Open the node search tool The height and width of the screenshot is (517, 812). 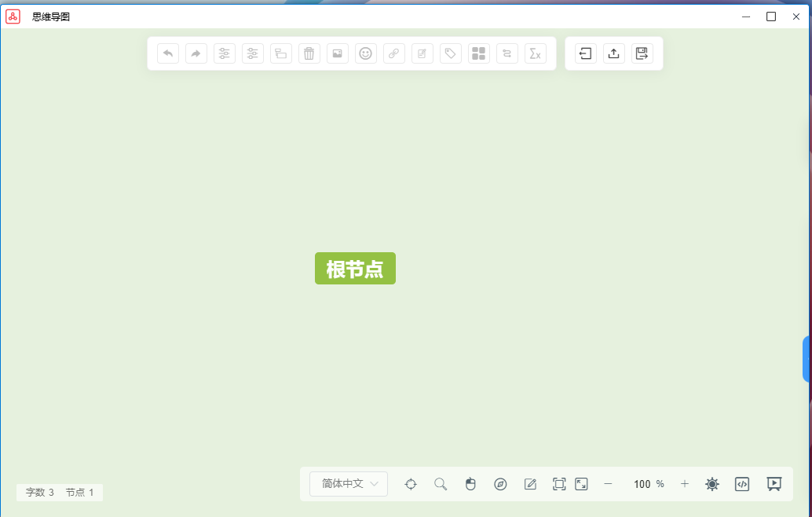pyautogui.click(x=441, y=484)
